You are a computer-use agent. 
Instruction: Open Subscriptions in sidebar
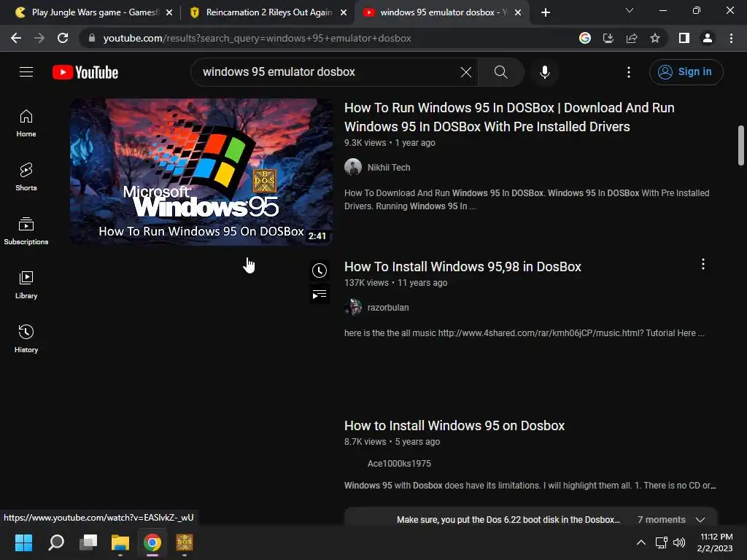[26, 231]
